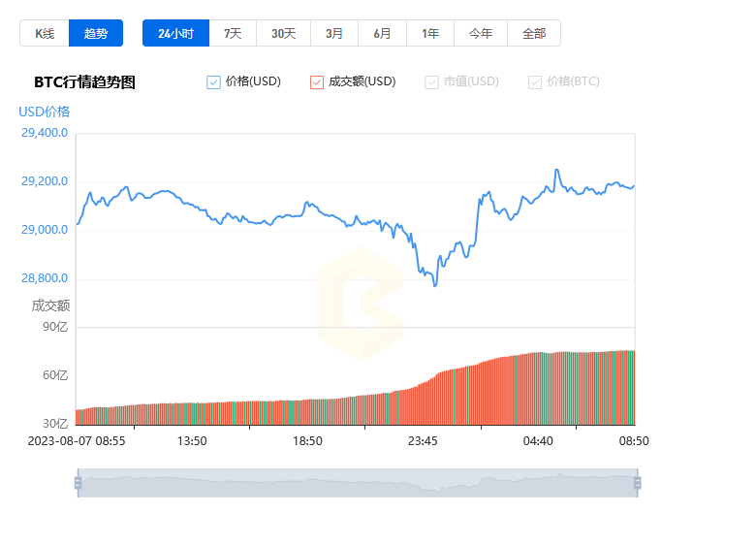Select the 6月 time range
The width and height of the screenshot is (756, 546).
382,33
